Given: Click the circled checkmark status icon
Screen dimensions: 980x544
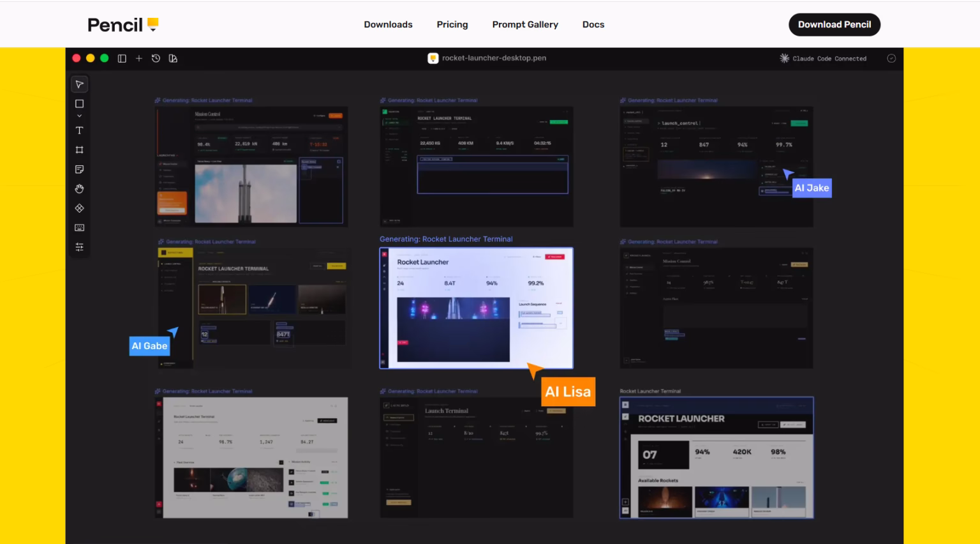Looking at the screenshot, I should coord(891,58).
